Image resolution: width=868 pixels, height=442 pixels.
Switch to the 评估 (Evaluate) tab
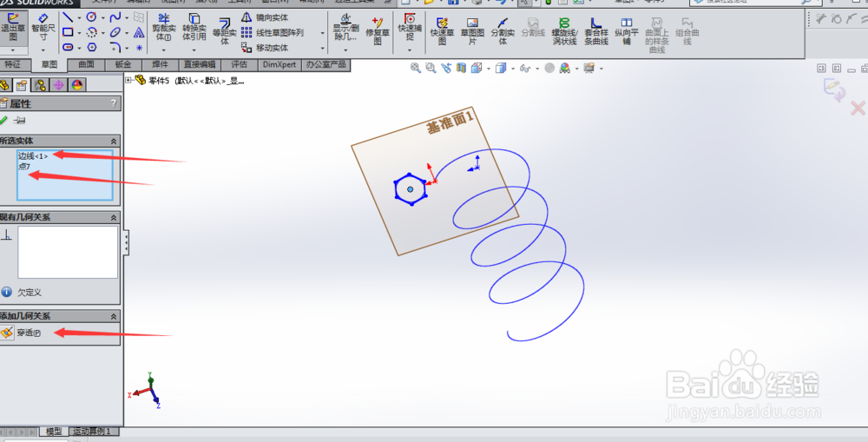click(240, 65)
